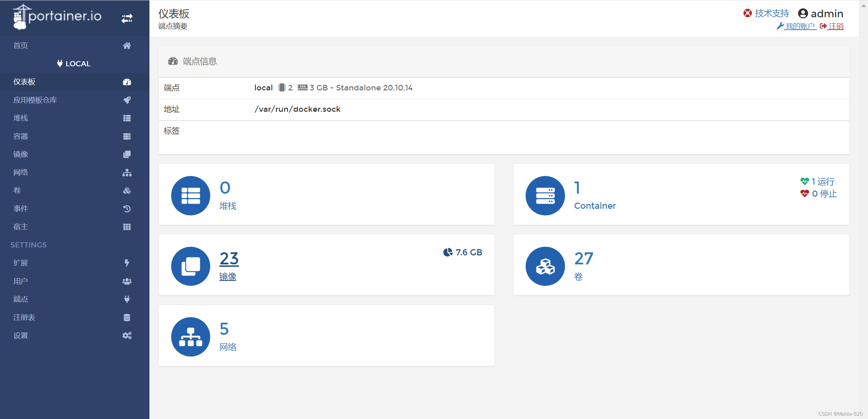Open 宿主 sidebar menu item

[21, 227]
